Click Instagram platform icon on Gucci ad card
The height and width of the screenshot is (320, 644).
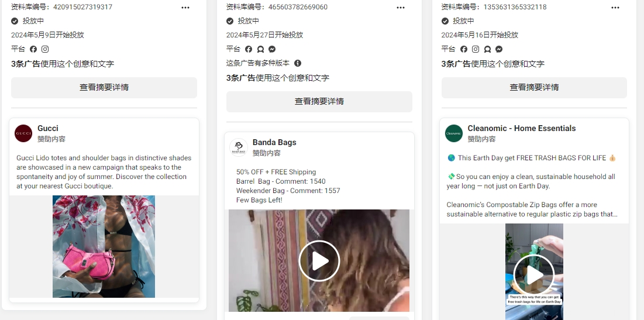click(45, 49)
